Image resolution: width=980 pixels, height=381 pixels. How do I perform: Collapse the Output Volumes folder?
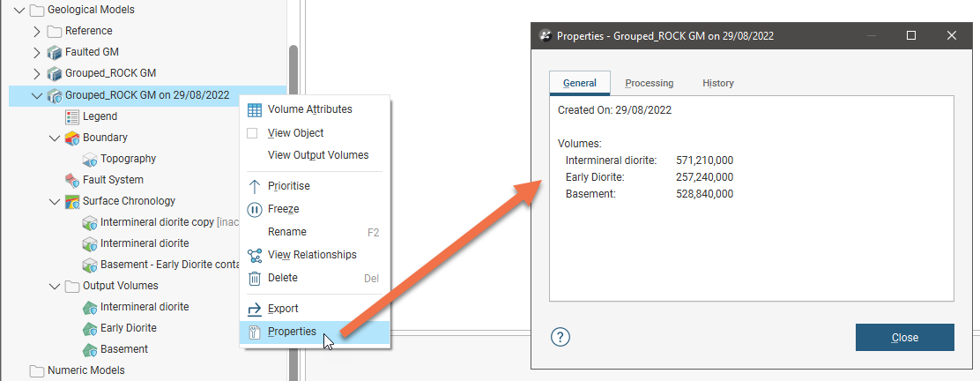[x=55, y=286]
